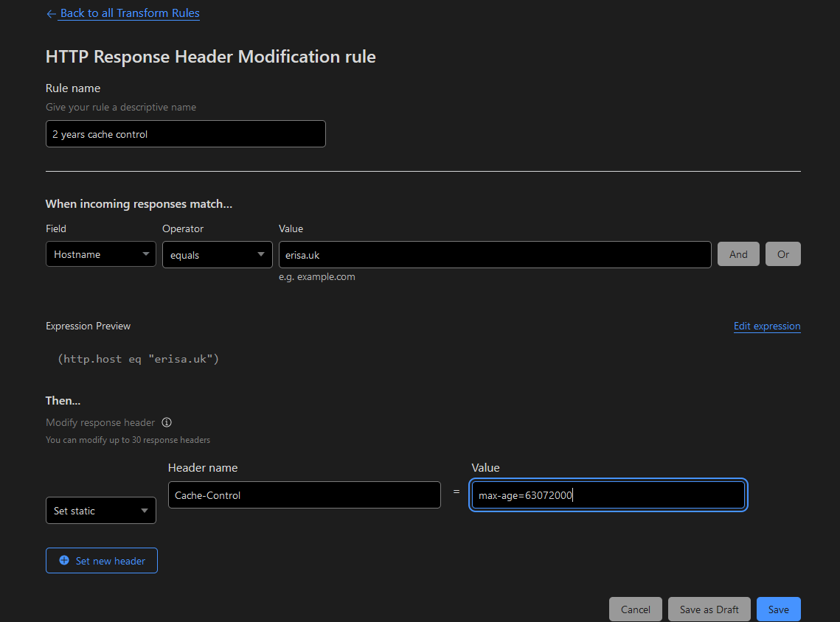
Task: Click the hostname Value field containing erisa.uk
Action: click(494, 254)
